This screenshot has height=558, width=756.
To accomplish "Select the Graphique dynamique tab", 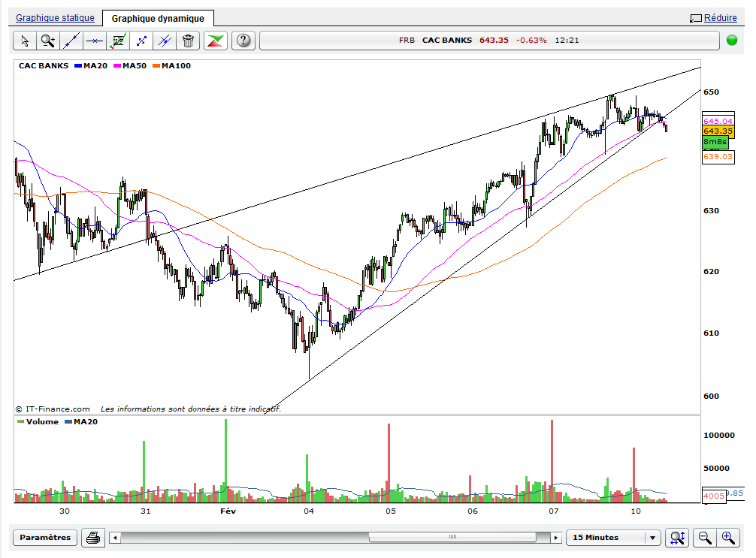I will click(x=158, y=18).
